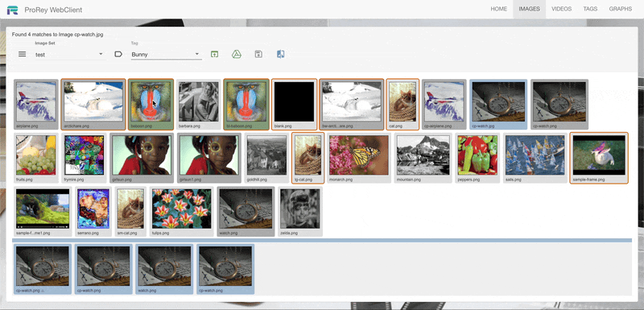Image resolution: width=644 pixels, height=310 pixels.
Task: Go to the HOME tab
Action: (x=498, y=9)
